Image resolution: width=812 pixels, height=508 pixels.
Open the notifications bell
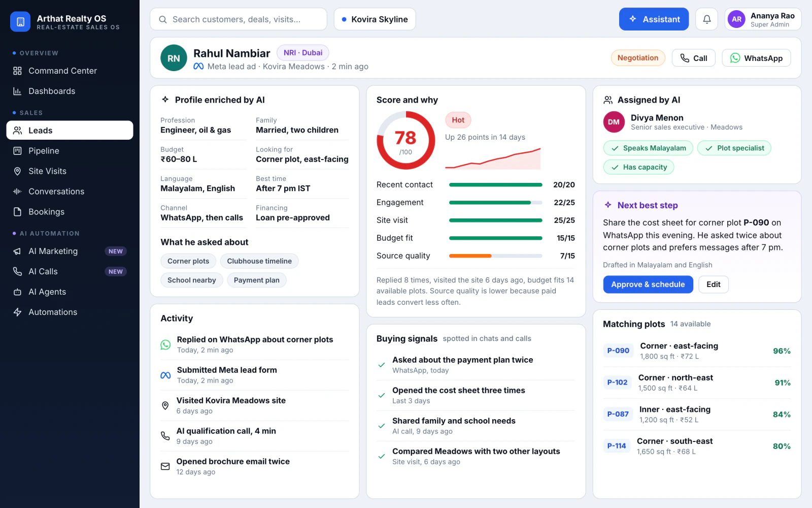click(706, 19)
